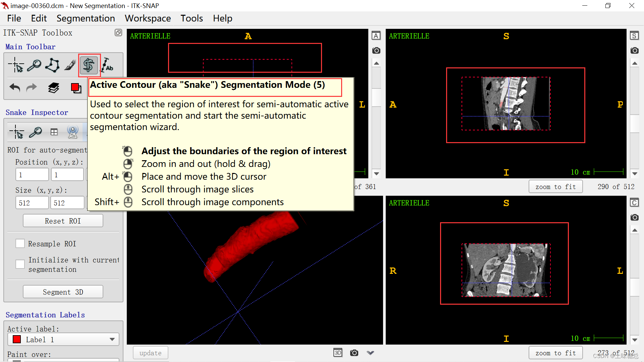Screen dimensions: 644x362
Task: Open the Segmentation menu
Action: (x=86, y=18)
